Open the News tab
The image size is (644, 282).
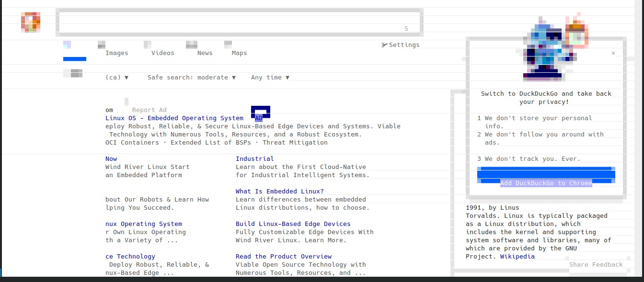(205, 53)
